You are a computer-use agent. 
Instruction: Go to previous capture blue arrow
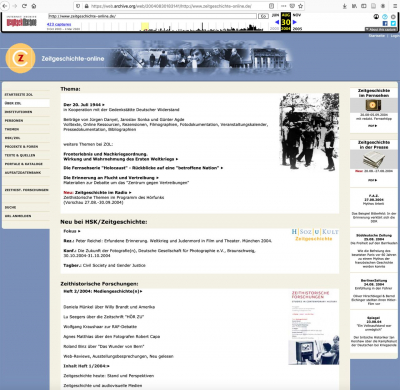pyautogui.click(x=277, y=22)
